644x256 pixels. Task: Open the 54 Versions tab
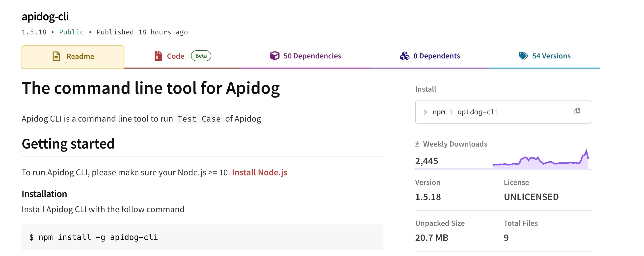(544, 56)
